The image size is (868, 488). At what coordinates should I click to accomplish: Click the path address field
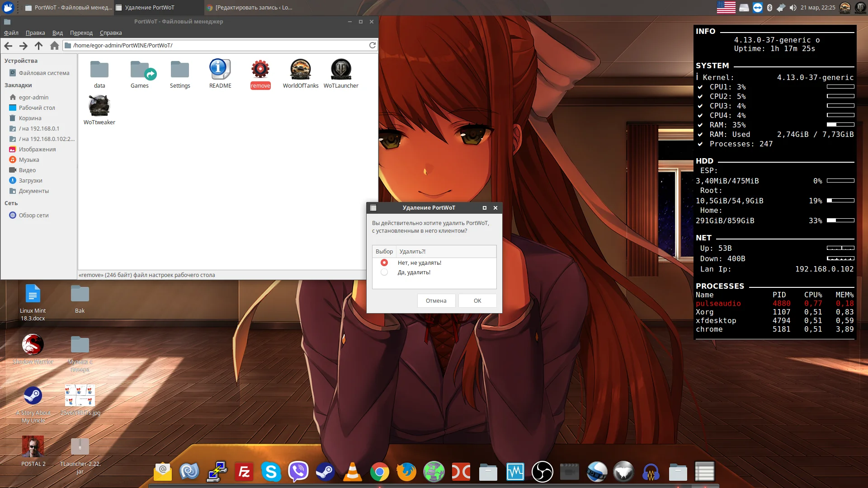pos(217,45)
